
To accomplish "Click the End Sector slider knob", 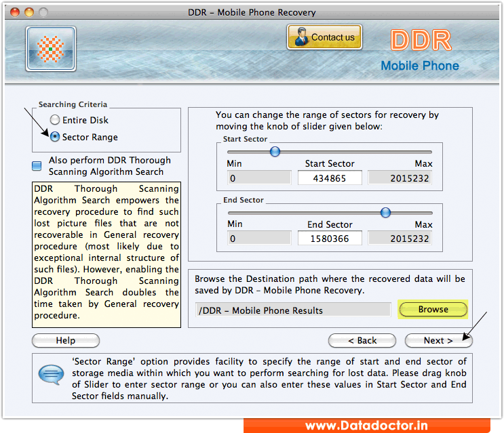I will point(385,213).
